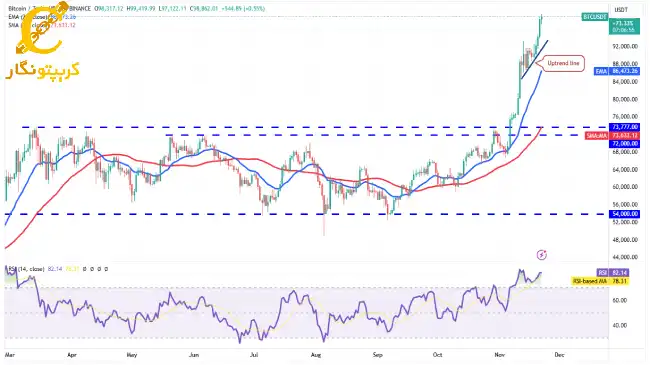Viewport: 650px width, 365px height.
Task: Select the 72,000.00 horizontal line label
Action: [x=624, y=144]
